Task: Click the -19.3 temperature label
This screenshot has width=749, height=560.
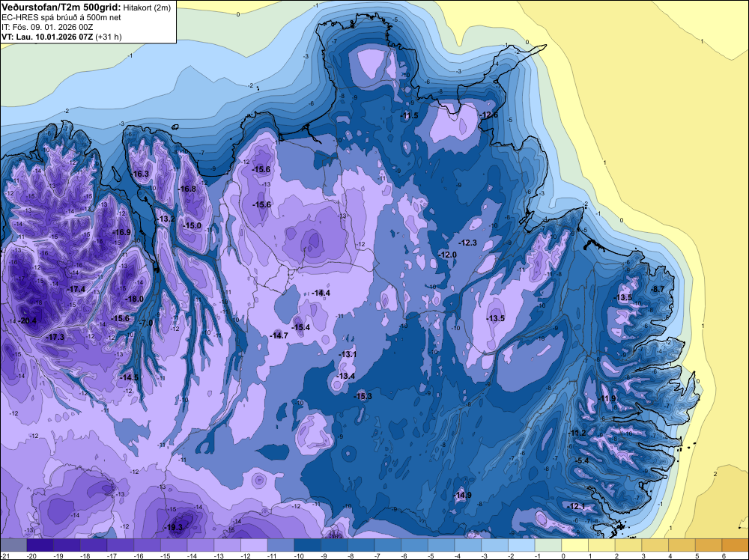Action: coord(174,527)
